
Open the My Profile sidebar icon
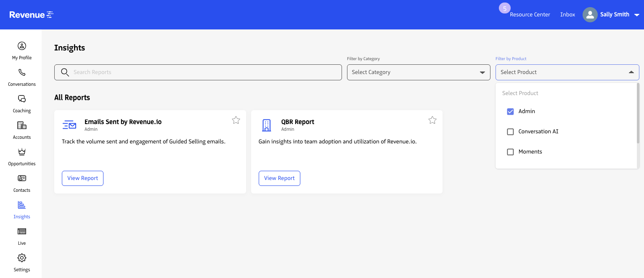click(22, 46)
